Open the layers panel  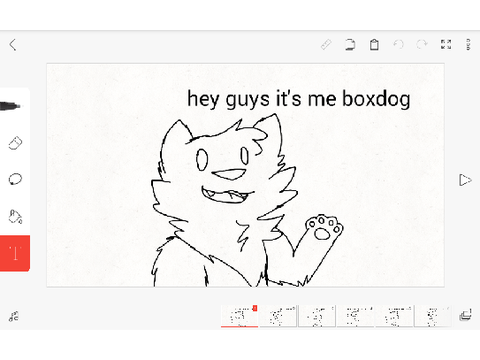tap(465, 315)
